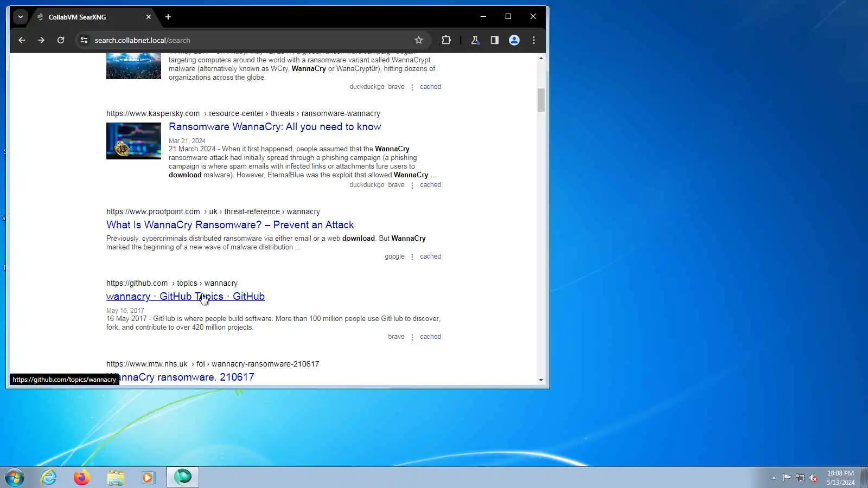Open the tab search dropdown arrow
868x488 pixels.
(x=21, y=17)
